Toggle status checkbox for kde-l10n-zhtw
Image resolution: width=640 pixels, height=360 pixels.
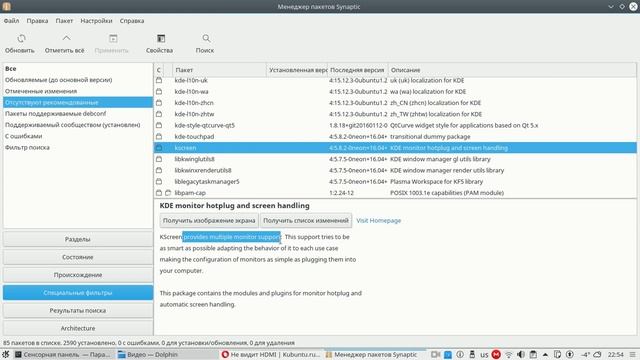tap(159, 114)
